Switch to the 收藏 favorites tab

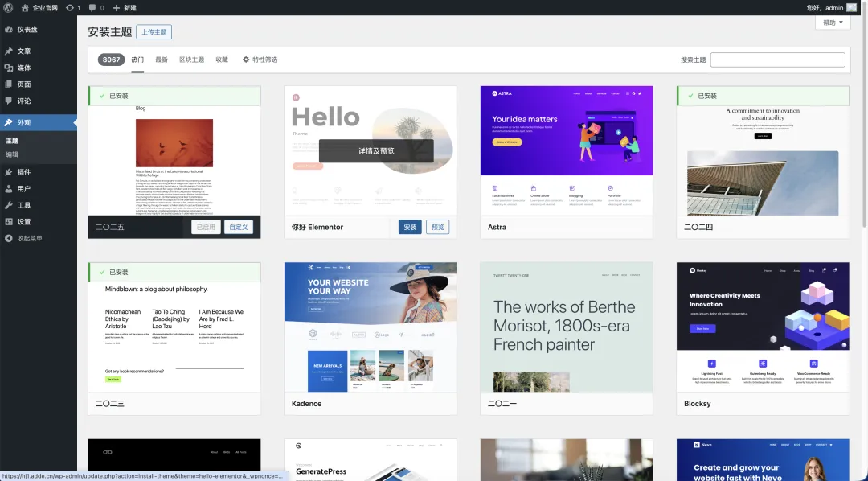coord(222,60)
